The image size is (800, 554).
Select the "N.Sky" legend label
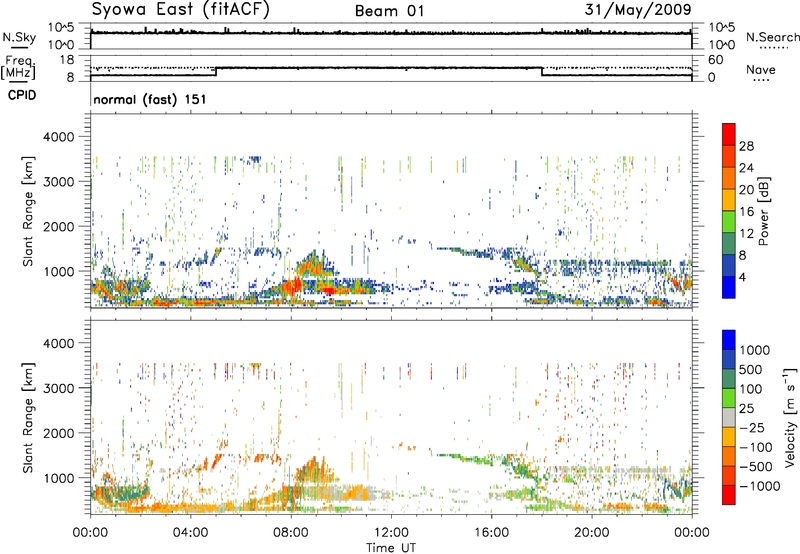pyautogui.click(x=19, y=38)
